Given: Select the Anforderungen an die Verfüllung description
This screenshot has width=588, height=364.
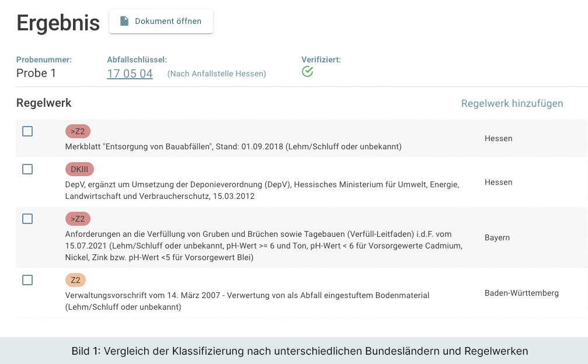Looking at the screenshot, I should coord(263,246).
